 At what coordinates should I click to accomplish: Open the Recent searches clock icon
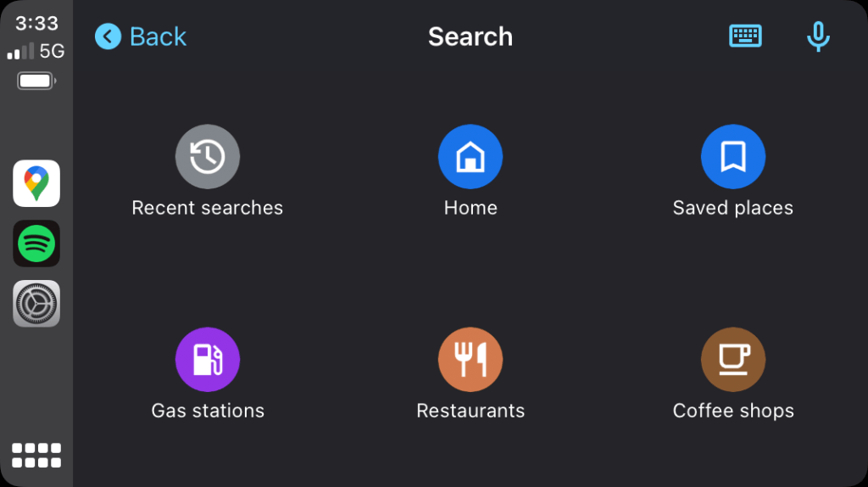[x=208, y=157]
